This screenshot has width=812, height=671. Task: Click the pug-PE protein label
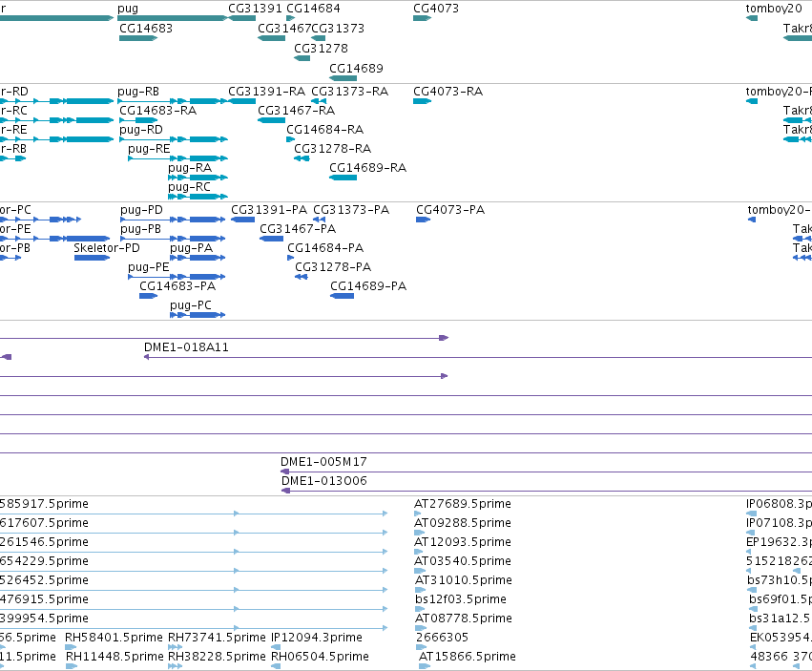149,267
